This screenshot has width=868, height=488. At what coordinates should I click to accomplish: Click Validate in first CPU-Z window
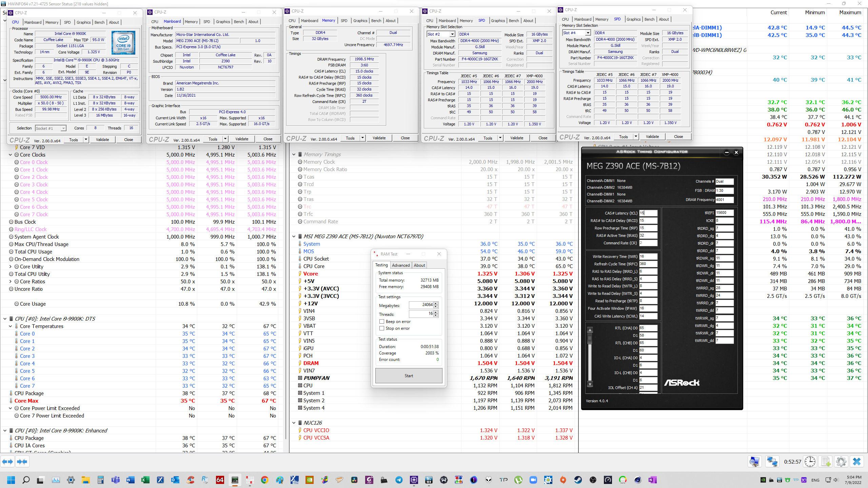pyautogui.click(x=102, y=140)
